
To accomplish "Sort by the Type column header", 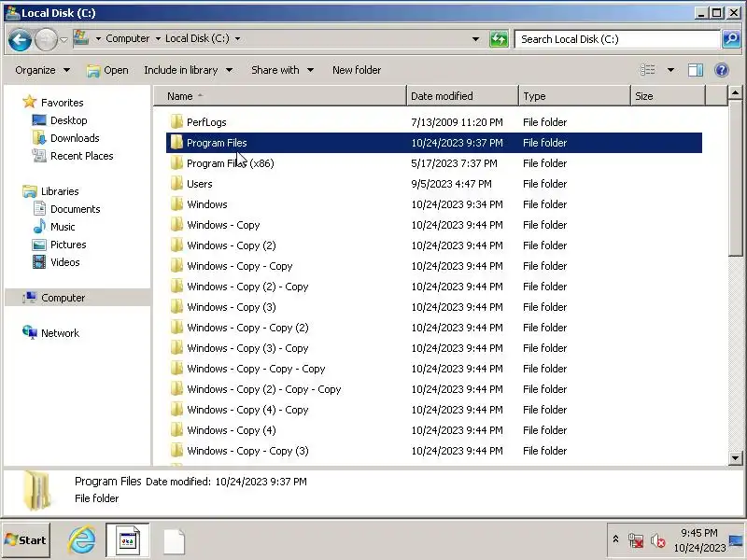I will [x=574, y=96].
